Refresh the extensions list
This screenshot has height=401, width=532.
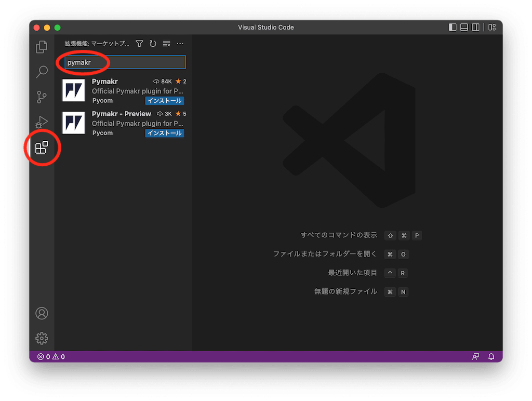point(153,44)
